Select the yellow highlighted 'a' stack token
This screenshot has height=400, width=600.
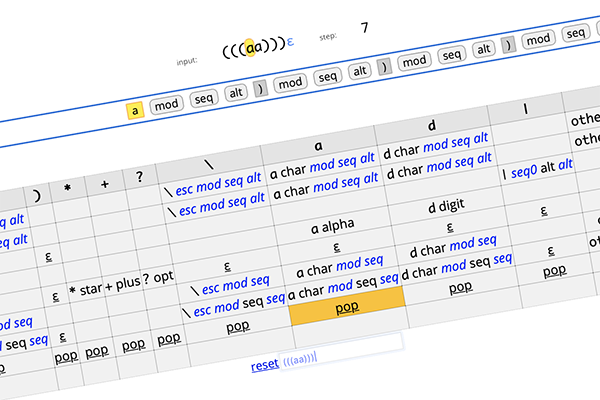(x=135, y=110)
